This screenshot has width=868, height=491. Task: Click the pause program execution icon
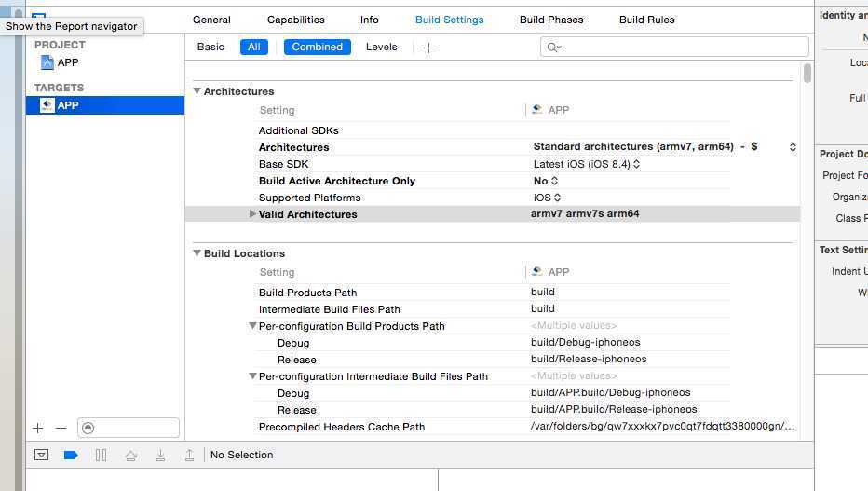(101, 455)
